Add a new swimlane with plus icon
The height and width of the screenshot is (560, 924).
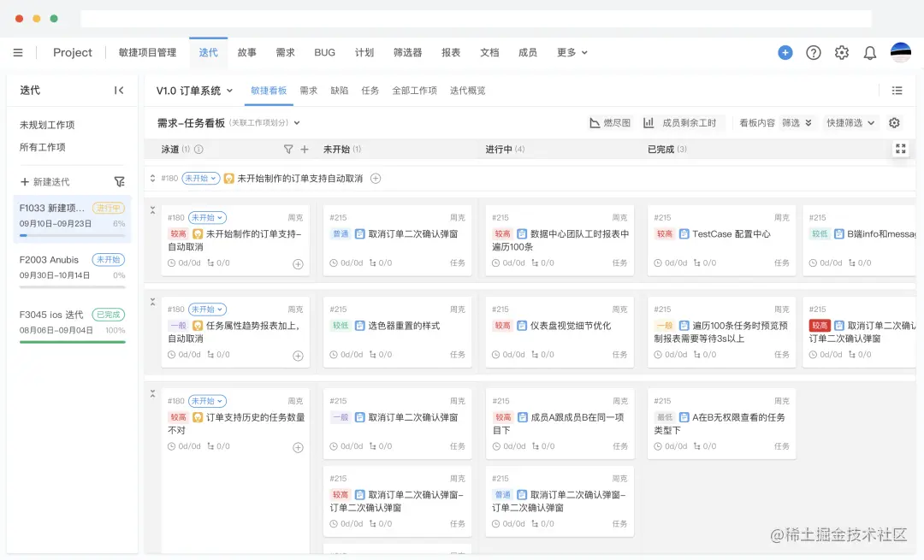click(305, 149)
